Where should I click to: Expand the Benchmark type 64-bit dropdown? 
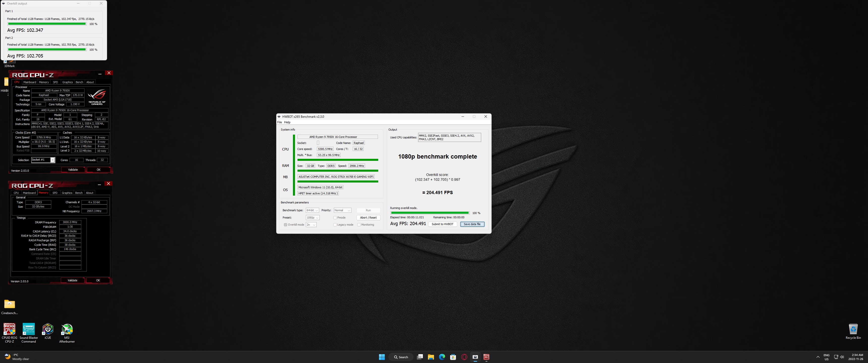312,210
